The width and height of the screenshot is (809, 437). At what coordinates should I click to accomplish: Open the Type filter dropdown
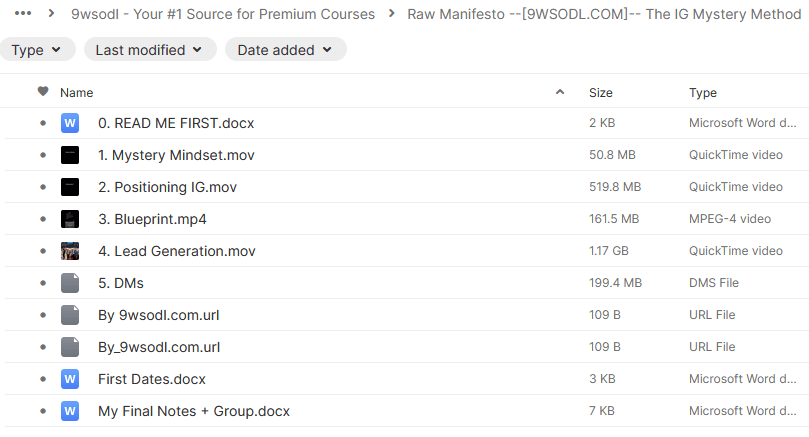36,50
